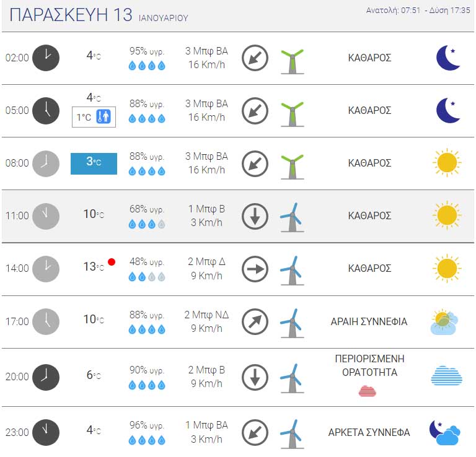
Task: Click the upper-right wind arrow at 17:00
Action: (255, 322)
